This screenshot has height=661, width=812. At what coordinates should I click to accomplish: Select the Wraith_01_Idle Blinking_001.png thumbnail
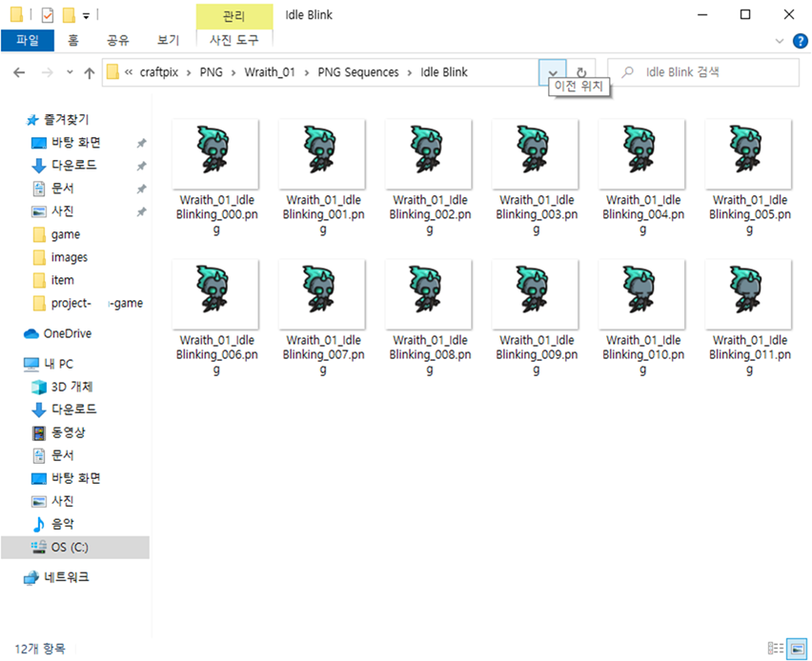[322, 153]
